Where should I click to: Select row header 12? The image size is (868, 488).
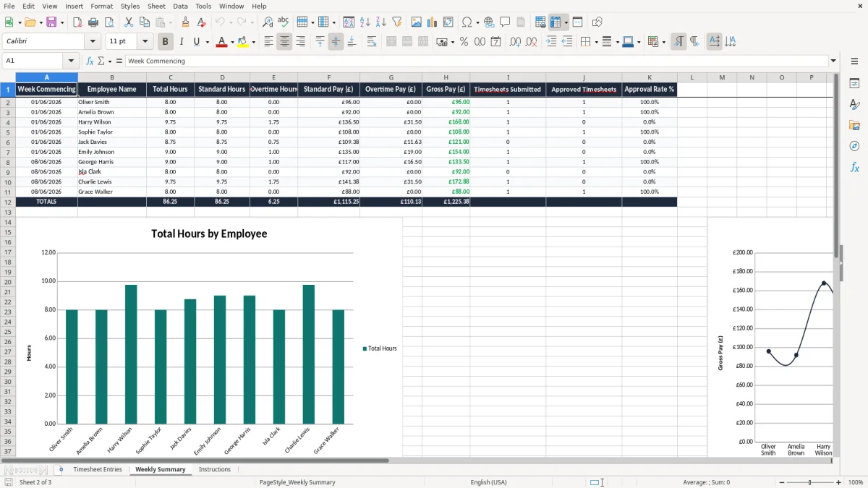[8, 202]
